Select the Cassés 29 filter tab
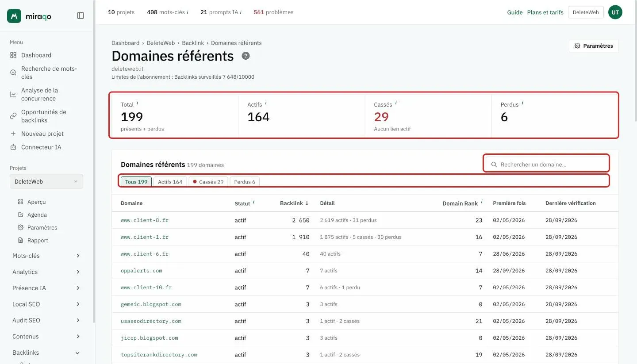The width and height of the screenshot is (637, 364). [208, 182]
